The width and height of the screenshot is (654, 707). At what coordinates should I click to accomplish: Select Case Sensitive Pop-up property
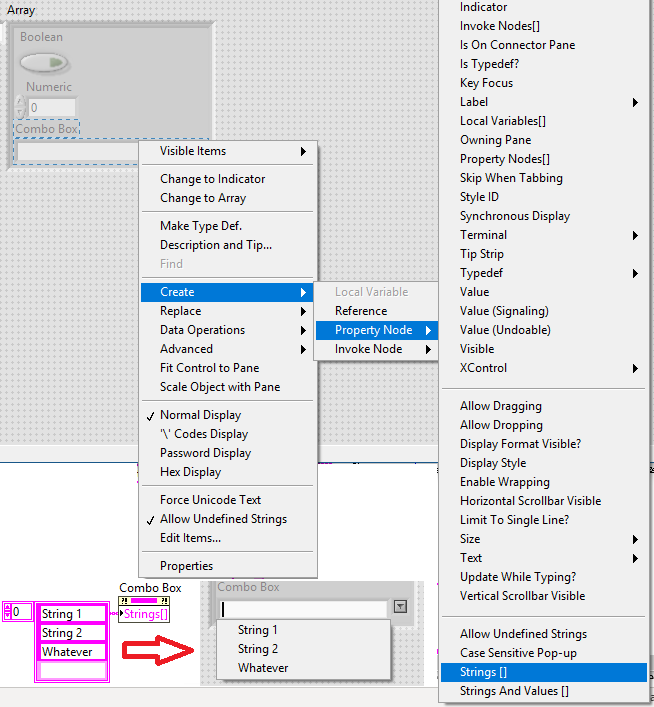click(543, 653)
